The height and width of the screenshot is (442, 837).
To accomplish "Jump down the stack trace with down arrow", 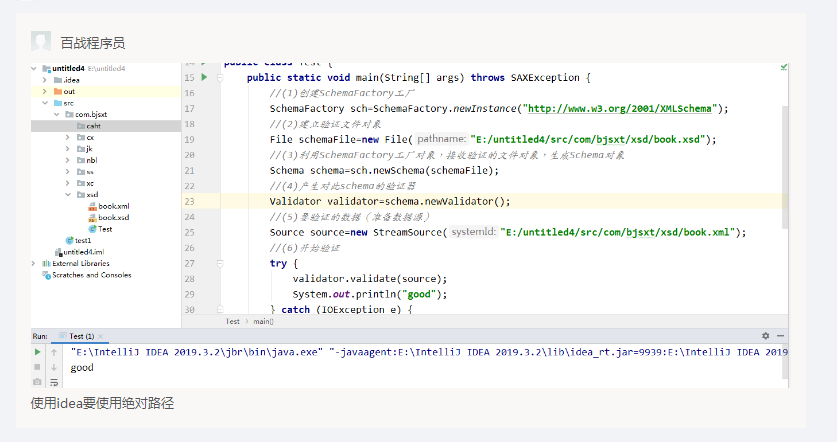I will [x=54, y=367].
